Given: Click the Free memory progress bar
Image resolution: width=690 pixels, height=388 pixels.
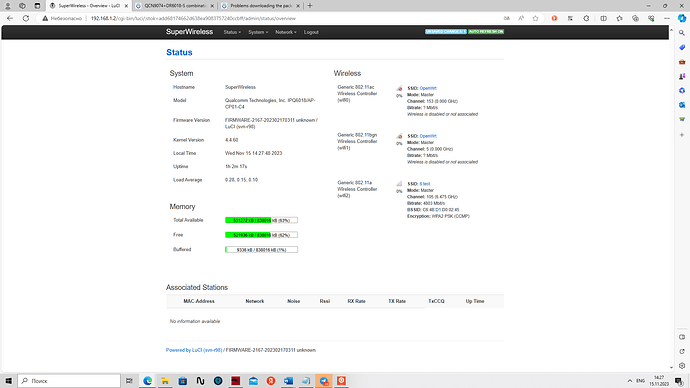Looking at the screenshot, I should (261, 235).
